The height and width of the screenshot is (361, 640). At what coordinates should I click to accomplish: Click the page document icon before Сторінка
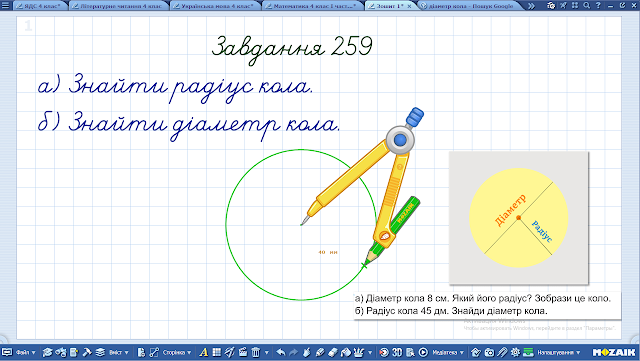(141, 352)
